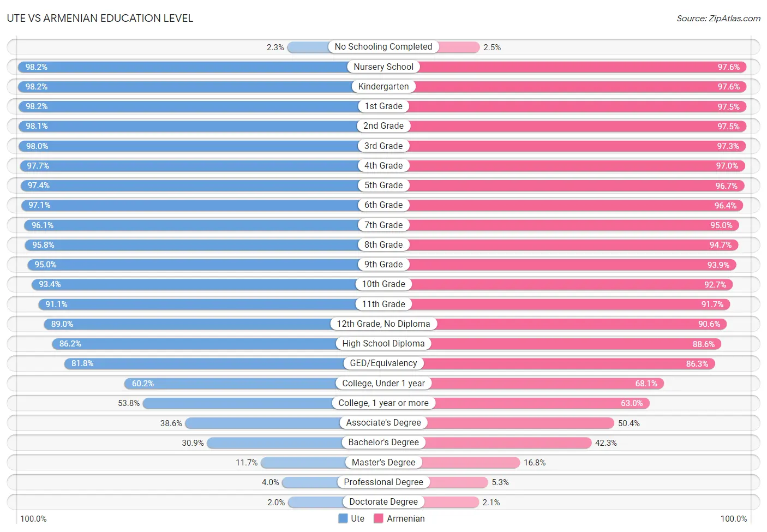
Task: Click the Nursery School category label
Action: point(383,67)
